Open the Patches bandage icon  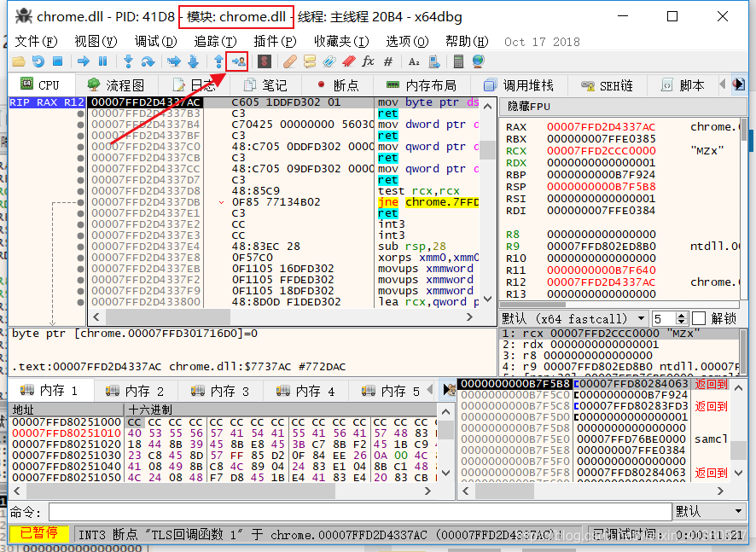[290, 61]
